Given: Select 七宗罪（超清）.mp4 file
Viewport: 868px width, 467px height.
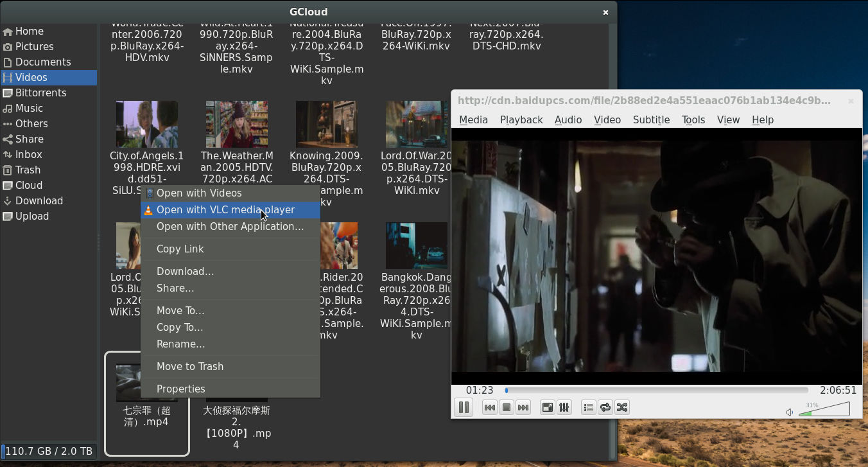Looking at the screenshot, I should [x=146, y=403].
